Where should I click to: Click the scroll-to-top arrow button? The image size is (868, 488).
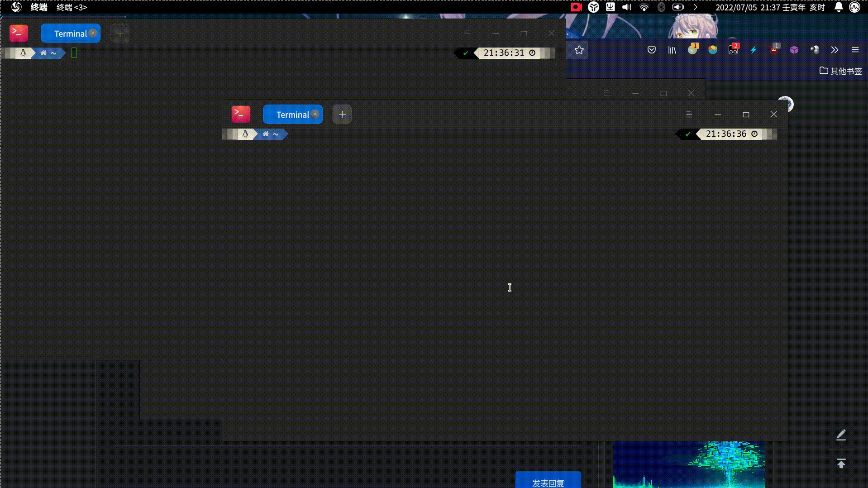tap(841, 463)
